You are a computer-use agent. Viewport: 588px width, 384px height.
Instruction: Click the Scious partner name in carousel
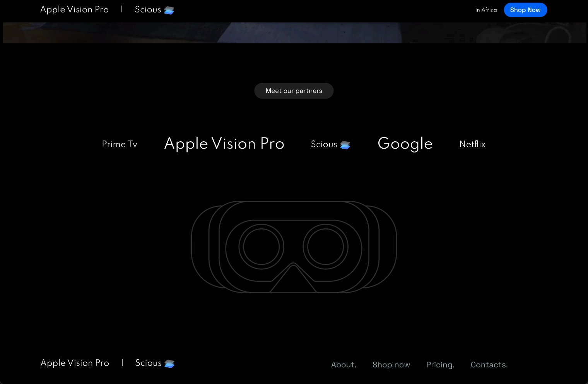324,144
